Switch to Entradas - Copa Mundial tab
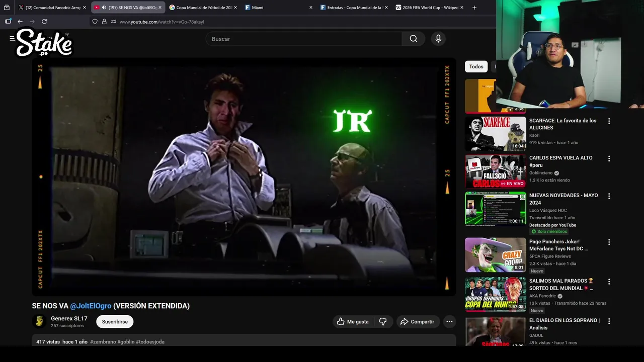The height and width of the screenshot is (362, 644). 354,8
